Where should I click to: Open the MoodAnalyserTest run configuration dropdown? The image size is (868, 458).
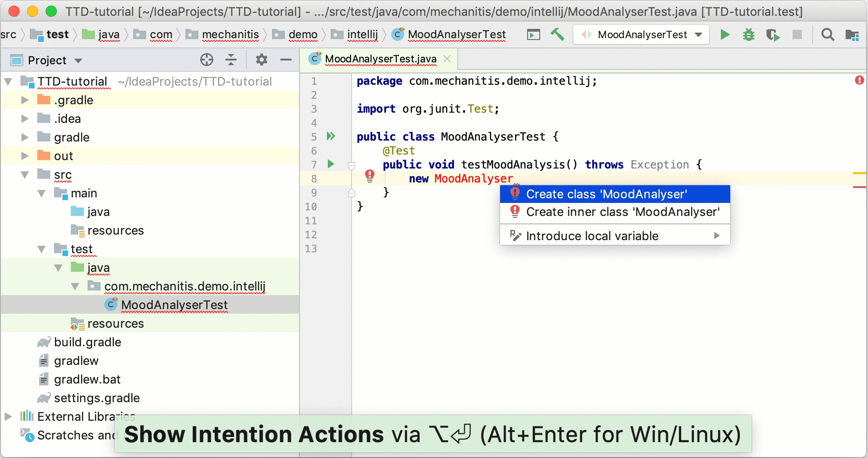point(641,34)
